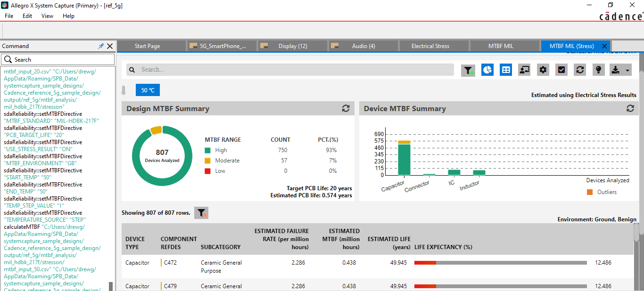Close the MTBF MIL (Stress) tab
This screenshot has height=291, width=644.
(604, 46)
